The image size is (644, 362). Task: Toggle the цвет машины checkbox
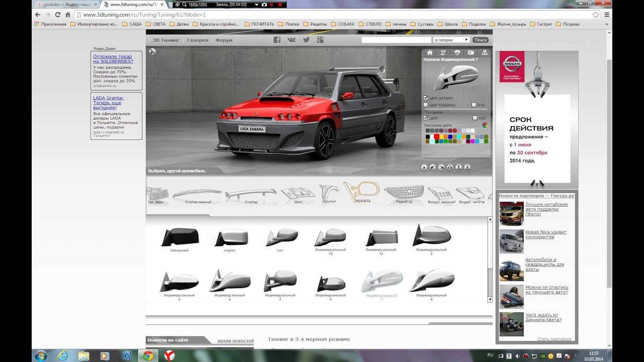[426, 105]
